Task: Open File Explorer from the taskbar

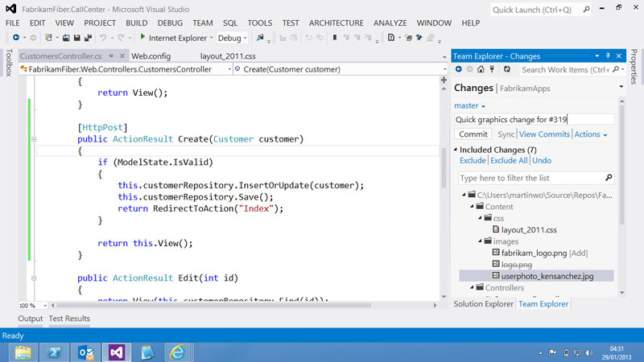Action: [23, 352]
